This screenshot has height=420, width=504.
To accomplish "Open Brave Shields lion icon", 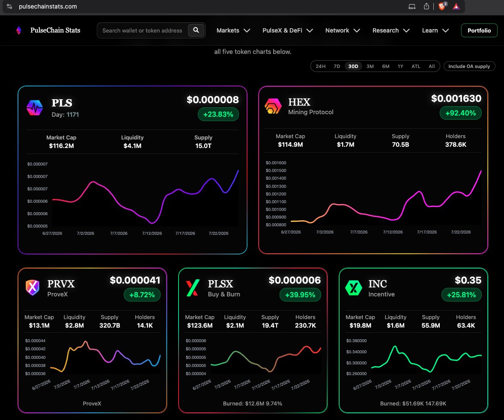I will 442,6.
